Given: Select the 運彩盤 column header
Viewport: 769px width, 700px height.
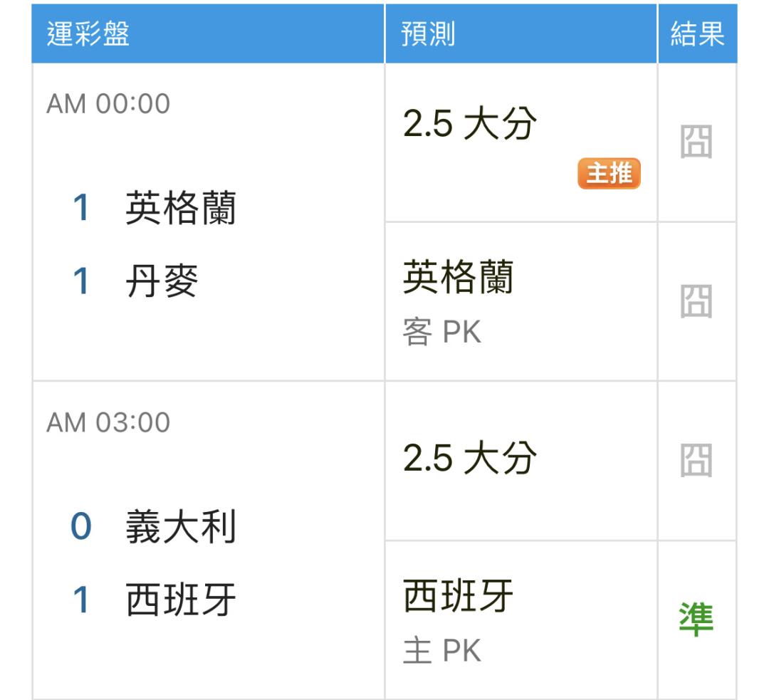Looking at the screenshot, I should pos(88,34).
